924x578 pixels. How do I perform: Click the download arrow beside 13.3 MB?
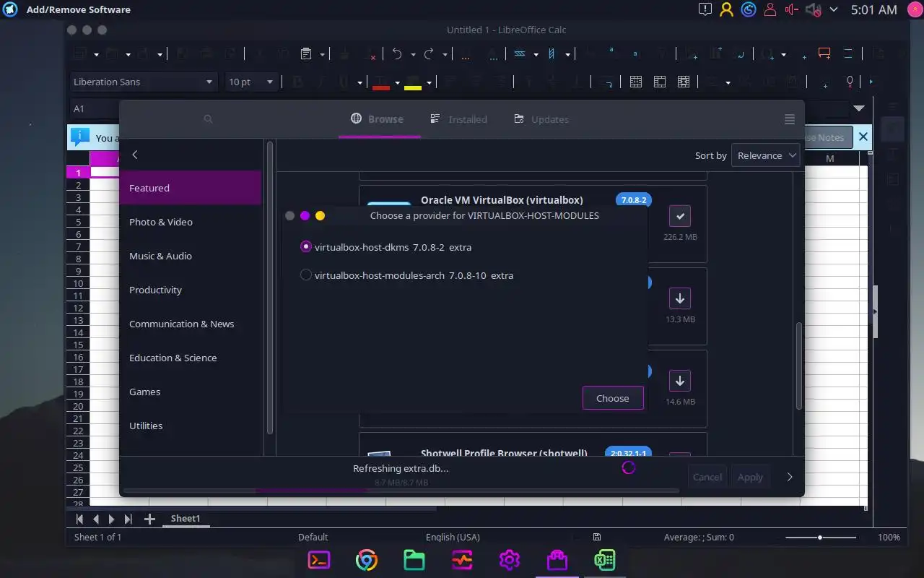(679, 298)
